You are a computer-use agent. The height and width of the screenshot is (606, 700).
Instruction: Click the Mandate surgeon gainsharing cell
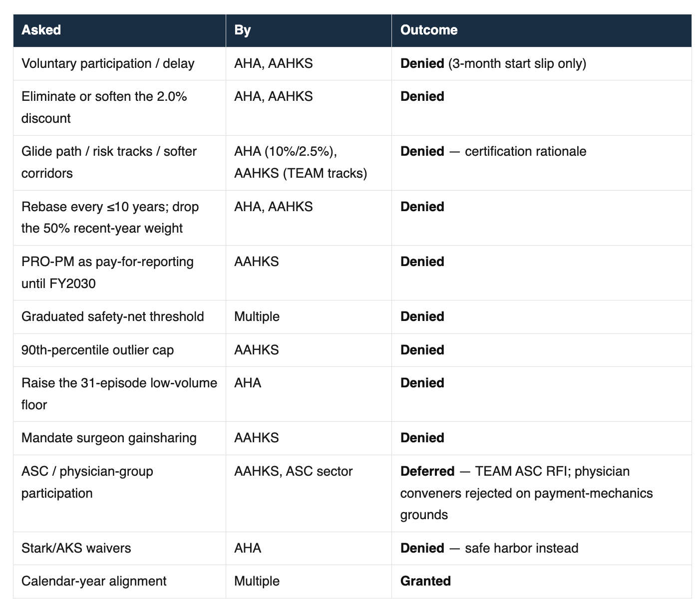click(x=119, y=438)
